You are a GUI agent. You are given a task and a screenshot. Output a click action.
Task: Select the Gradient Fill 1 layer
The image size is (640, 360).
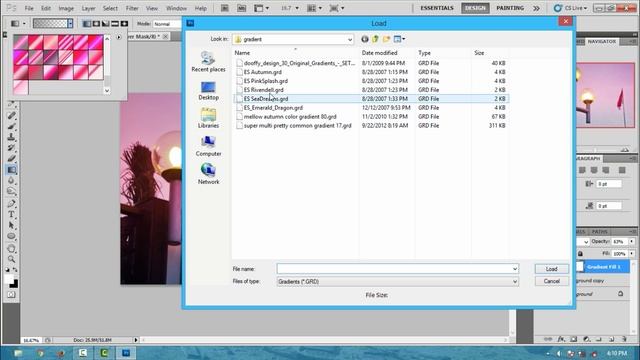coord(603,267)
